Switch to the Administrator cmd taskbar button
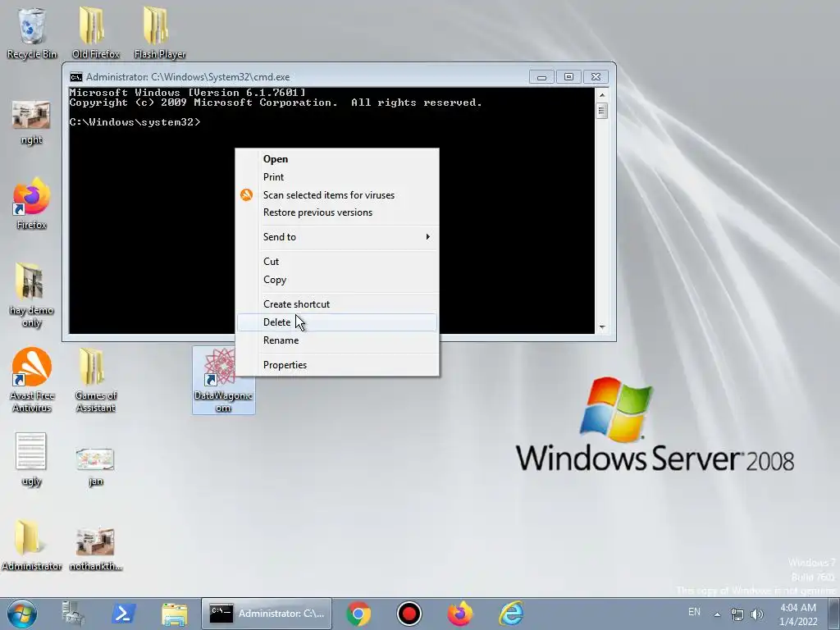 (x=267, y=614)
